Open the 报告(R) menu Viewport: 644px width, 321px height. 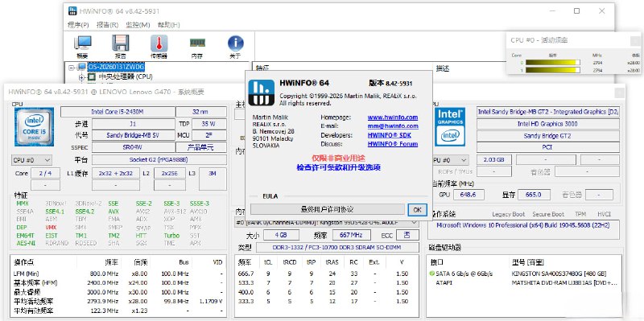[x=108, y=25]
